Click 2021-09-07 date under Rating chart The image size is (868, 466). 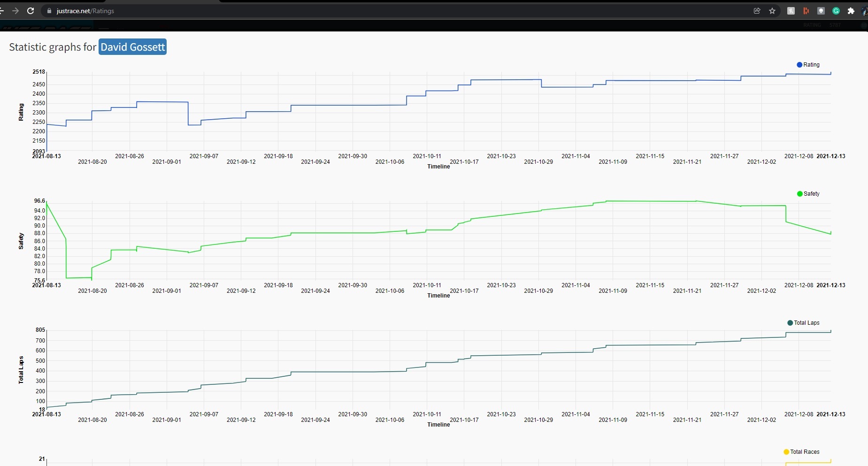(x=204, y=156)
